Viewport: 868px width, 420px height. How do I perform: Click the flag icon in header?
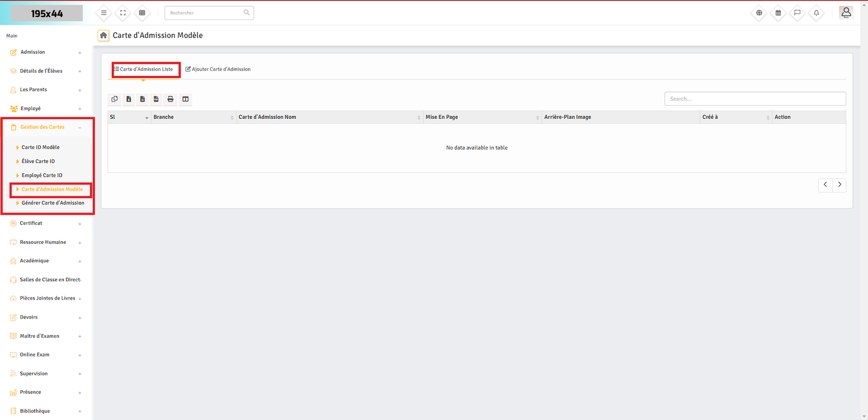pyautogui.click(x=797, y=13)
